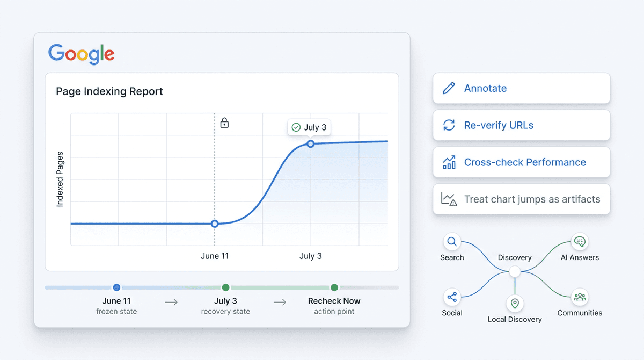644x360 pixels.
Task: Click the Search label under magnifier
Action: pos(452,257)
